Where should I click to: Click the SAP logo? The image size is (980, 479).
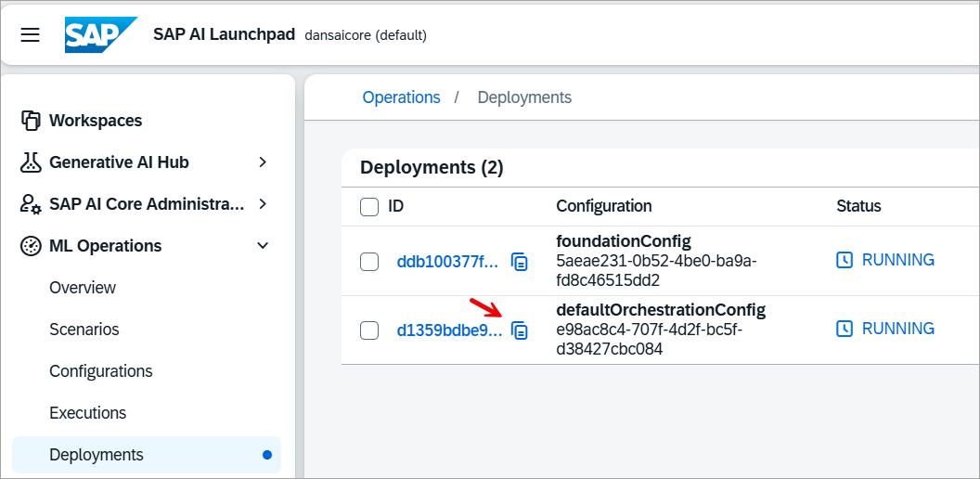(x=100, y=35)
